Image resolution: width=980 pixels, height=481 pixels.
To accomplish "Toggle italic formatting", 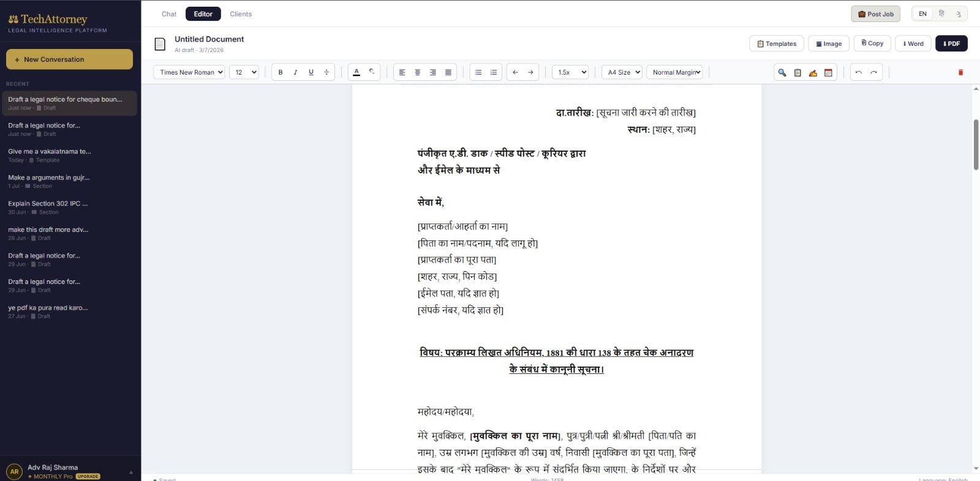I will point(295,72).
